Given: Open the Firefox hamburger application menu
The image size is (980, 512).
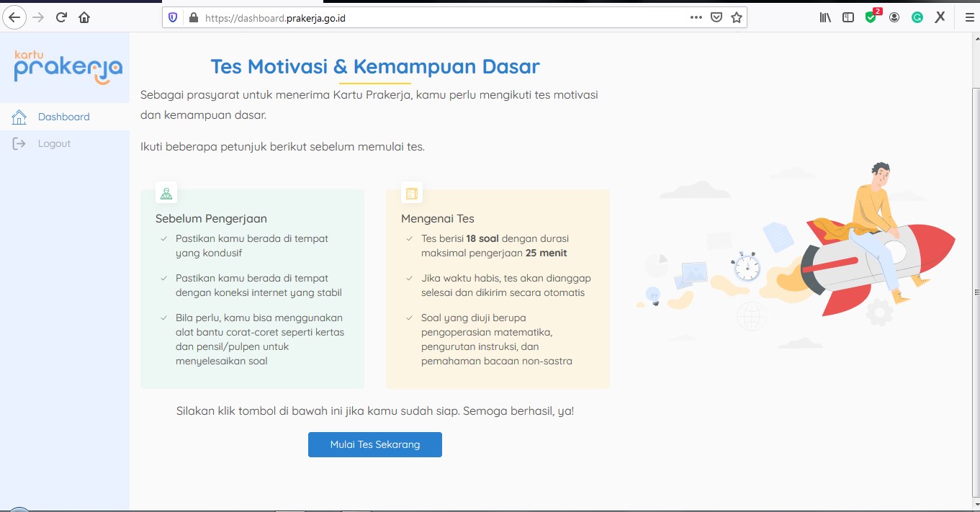Looking at the screenshot, I should (x=969, y=18).
